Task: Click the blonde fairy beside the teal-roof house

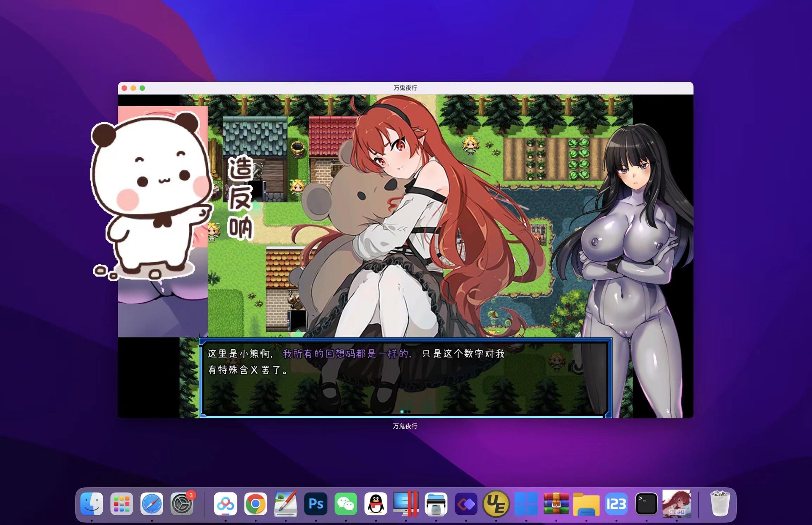Action: pos(297,188)
